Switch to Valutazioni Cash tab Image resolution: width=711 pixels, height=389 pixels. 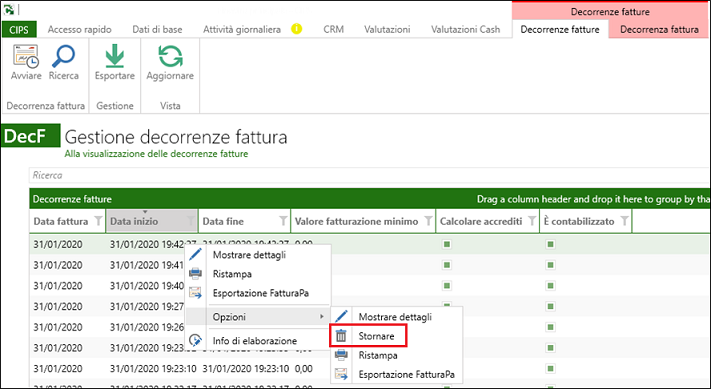click(x=465, y=29)
